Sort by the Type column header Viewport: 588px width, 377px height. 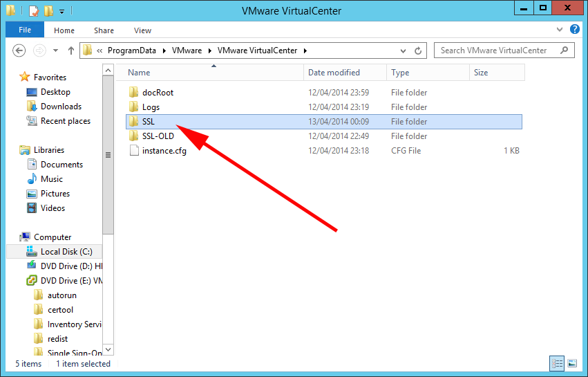(x=400, y=73)
